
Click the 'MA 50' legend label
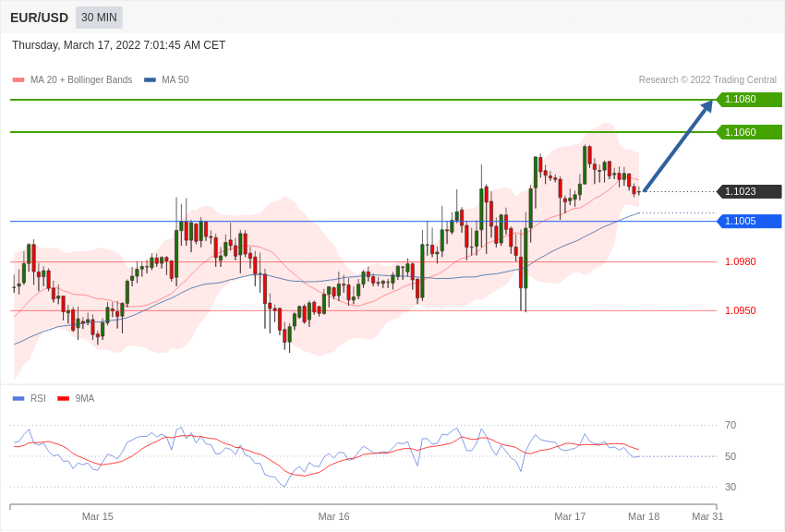point(175,79)
